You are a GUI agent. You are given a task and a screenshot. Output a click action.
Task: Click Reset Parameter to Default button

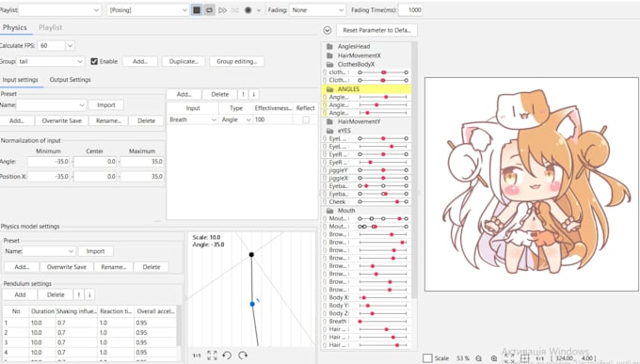(376, 30)
